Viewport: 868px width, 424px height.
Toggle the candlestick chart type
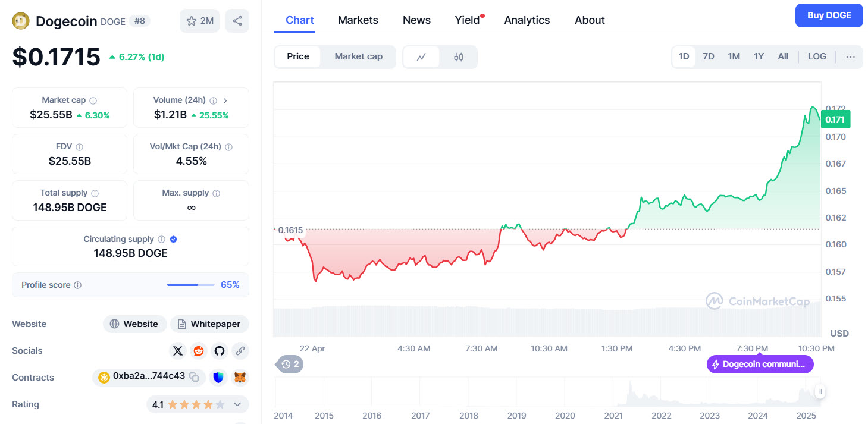(458, 57)
